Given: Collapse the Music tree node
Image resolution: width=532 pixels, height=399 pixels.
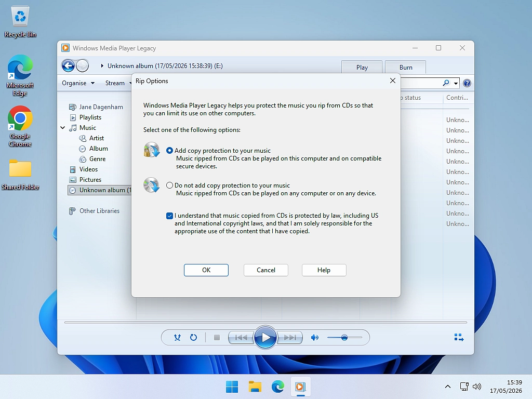Looking at the screenshot, I should point(63,128).
